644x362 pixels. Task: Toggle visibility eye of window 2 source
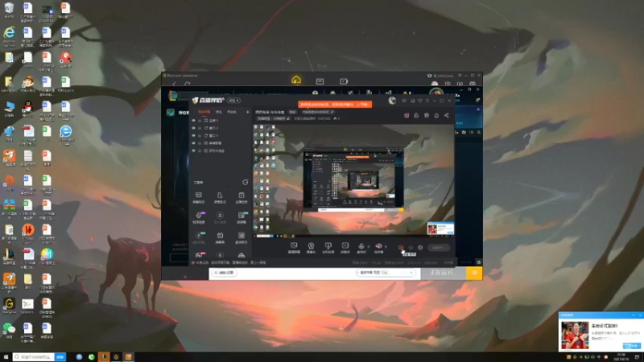193,128
